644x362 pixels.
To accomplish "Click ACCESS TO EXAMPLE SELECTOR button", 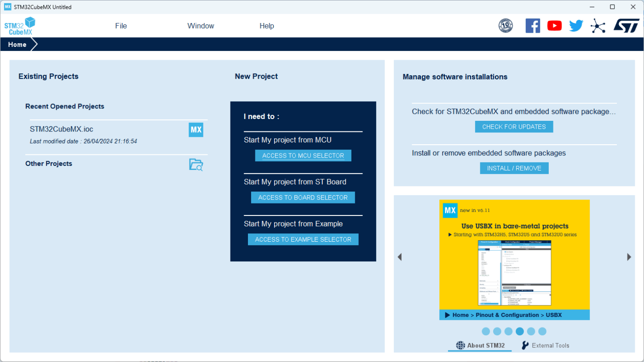I will point(303,239).
